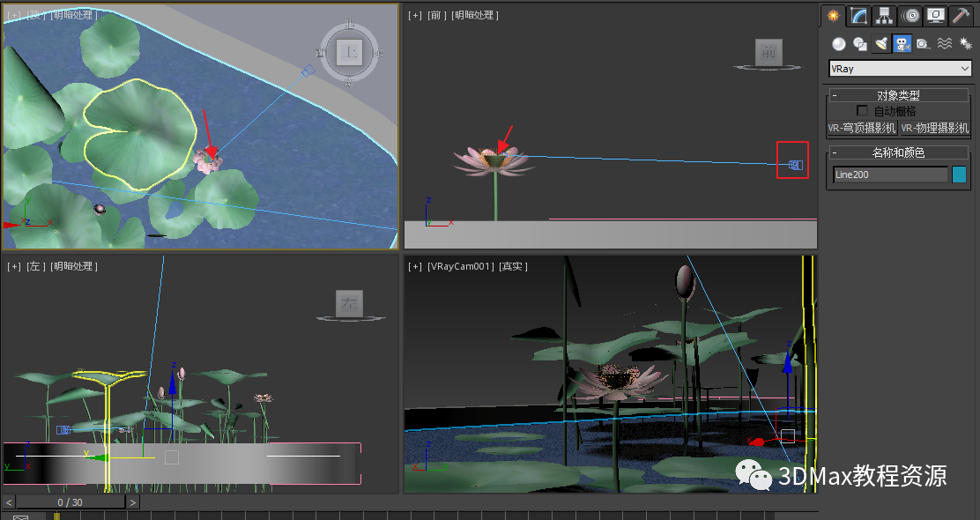This screenshot has height=520, width=980.
Task: Open the [真实] shading menu
Action: [x=513, y=266]
